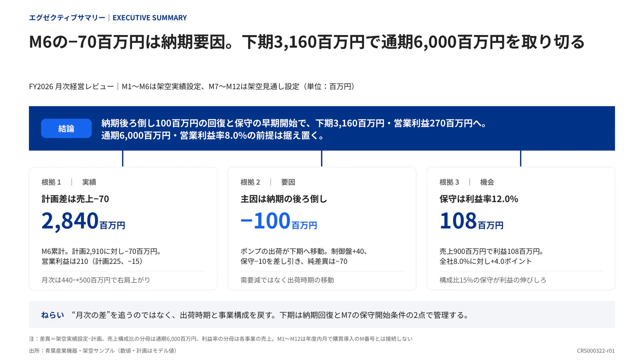Select the ねらい sentence about 出荷時期と事業構成

tap(272, 315)
